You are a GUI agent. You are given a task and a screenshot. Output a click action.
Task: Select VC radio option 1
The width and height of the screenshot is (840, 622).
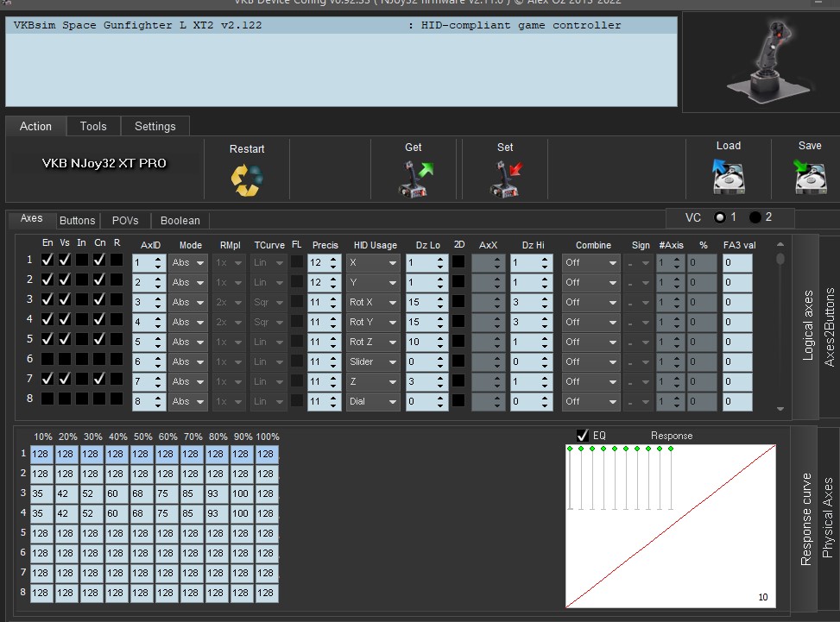(719, 217)
